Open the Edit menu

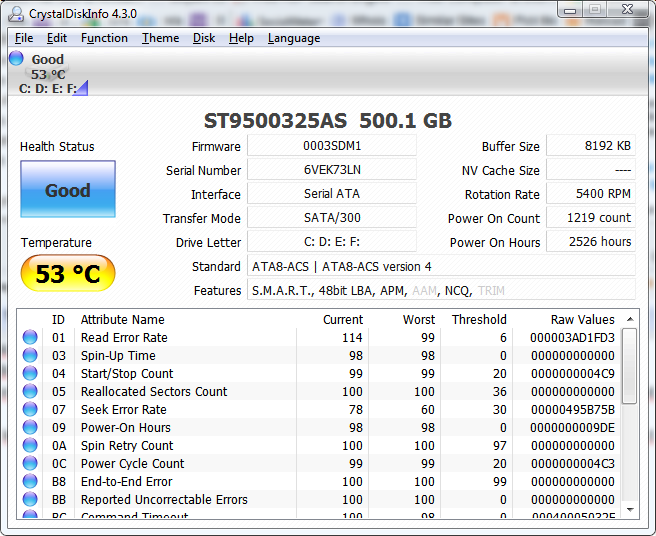click(56, 38)
